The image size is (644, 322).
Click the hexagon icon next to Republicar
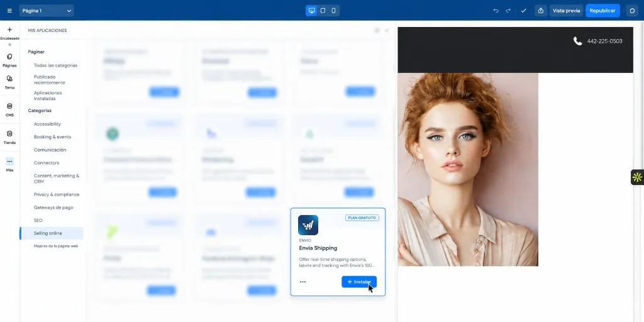click(632, 11)
